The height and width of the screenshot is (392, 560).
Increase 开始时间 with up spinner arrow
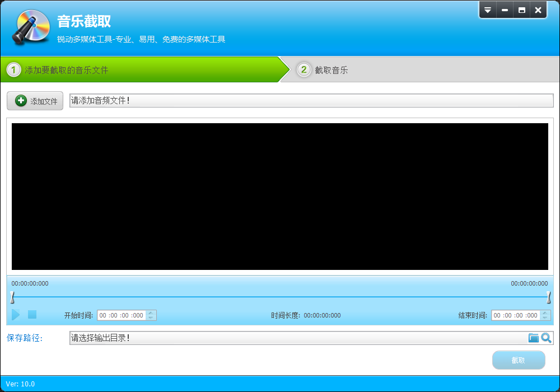coord(151,312)
